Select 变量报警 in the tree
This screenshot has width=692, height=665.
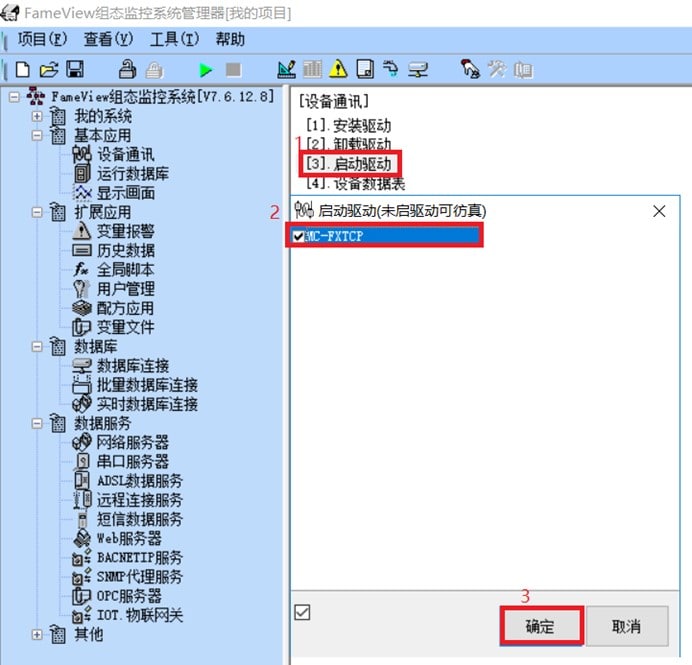pyautogui.click(x=125, y=231)
